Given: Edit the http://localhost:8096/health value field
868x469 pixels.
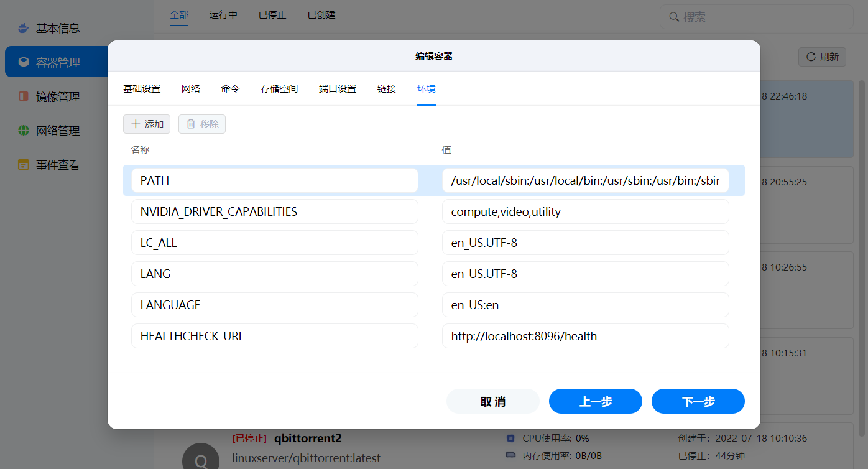Looking at the screenshot, I should coord(586,336).
